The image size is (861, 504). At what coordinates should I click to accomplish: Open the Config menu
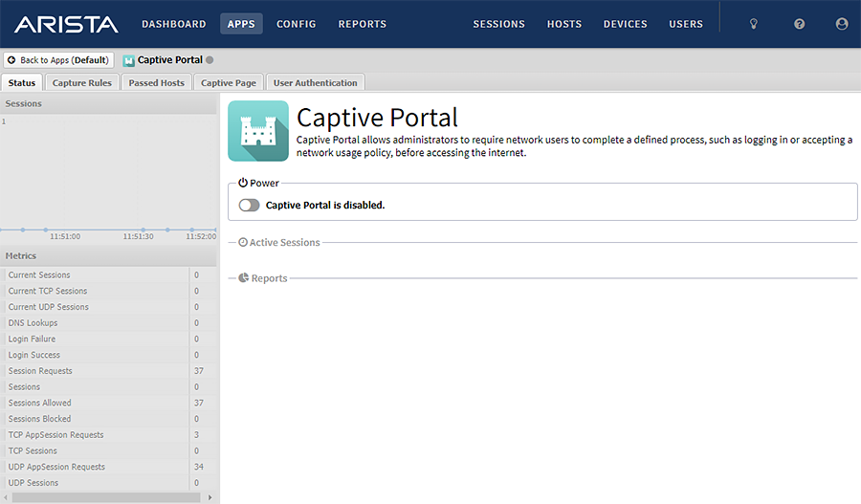point(296,24)
